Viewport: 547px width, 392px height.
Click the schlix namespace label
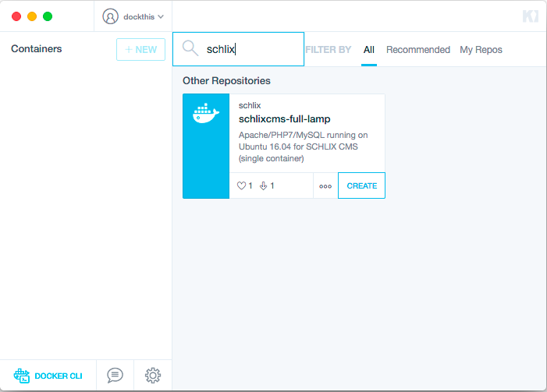250,105
